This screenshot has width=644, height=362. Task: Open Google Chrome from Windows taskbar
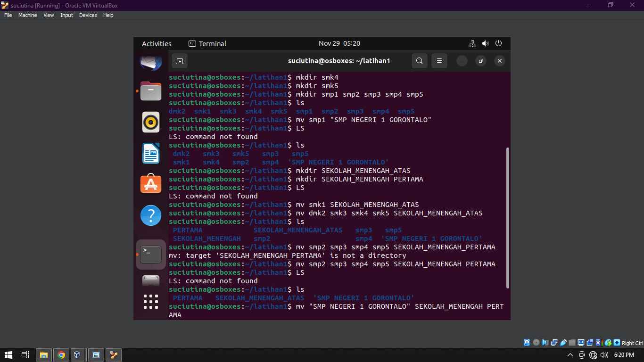click(61, 355)
